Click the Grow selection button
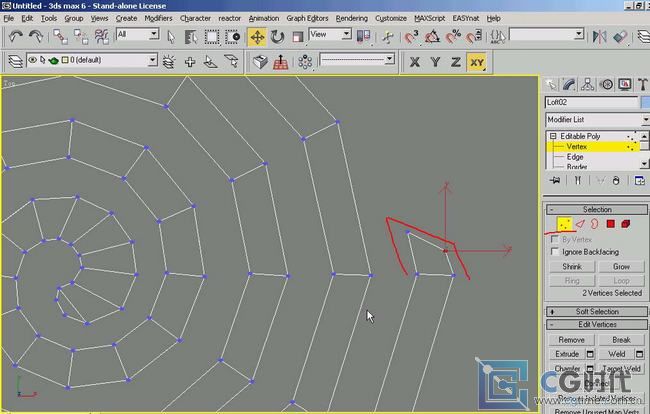Image resolution: width=650 pixels, height=414 pixels. (621, 266)
